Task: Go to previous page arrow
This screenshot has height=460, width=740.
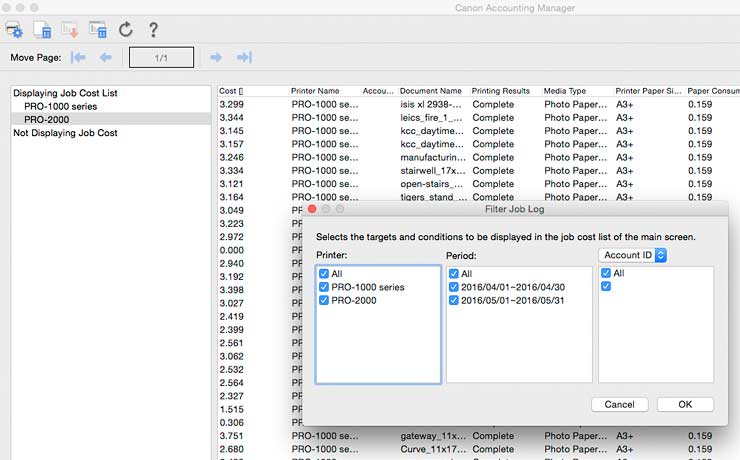Action: (x=106, y=58)
